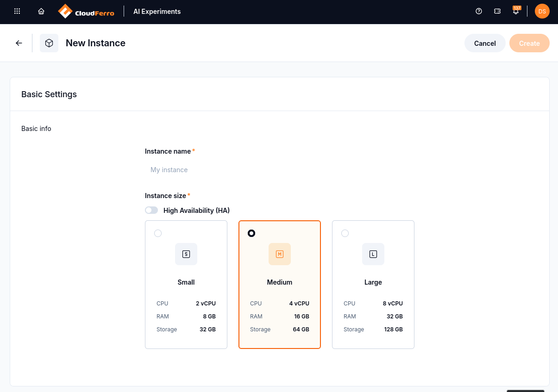Click the back arrow icon
Viewport: 558px width, 392px height.
[x=19, y=43]
